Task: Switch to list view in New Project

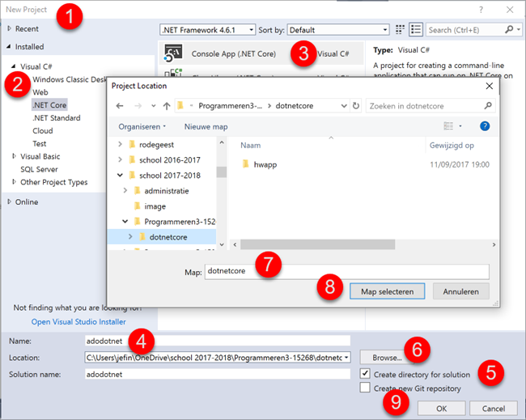Action: click(416, 29)
